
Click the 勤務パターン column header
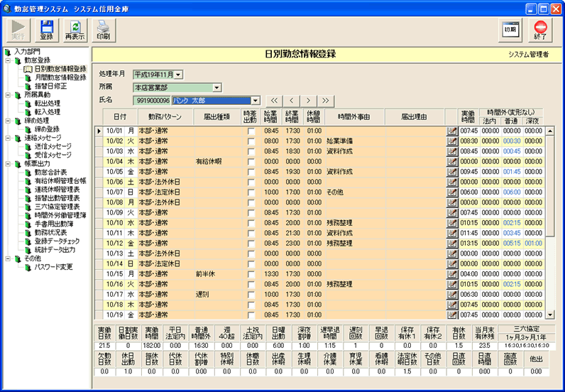[165, 117]
